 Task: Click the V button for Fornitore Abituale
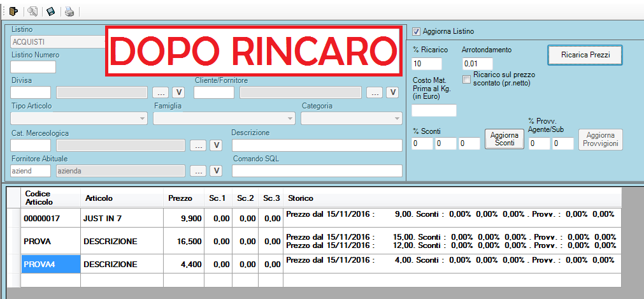click(x=216, y=171)
